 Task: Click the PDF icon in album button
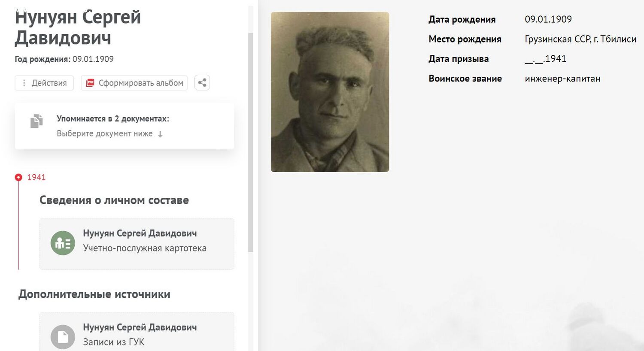[x=90, y=83]
